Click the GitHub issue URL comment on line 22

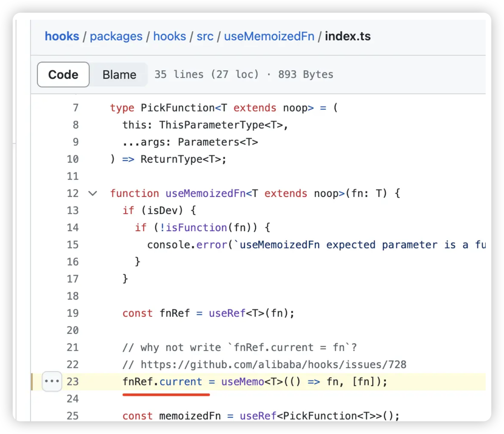274,364
